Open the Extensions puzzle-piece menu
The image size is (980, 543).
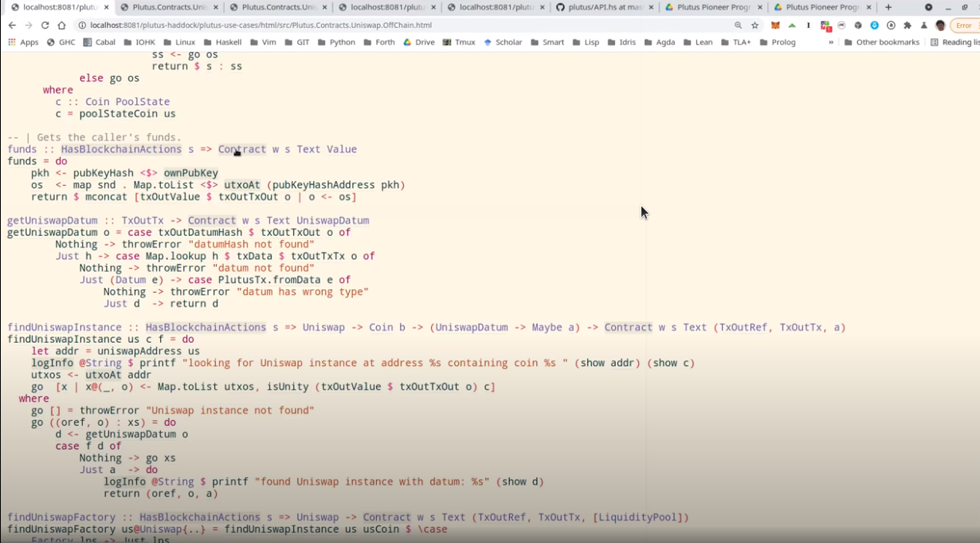(x=907, y=26)
